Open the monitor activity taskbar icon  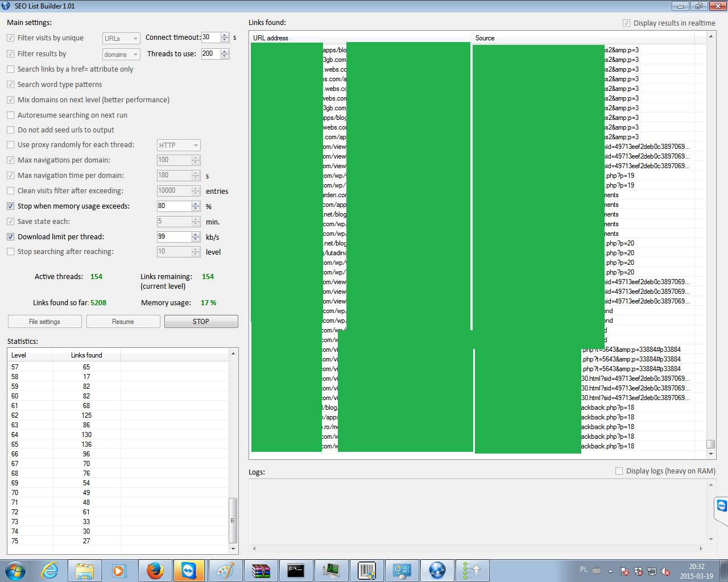click(331, 570)
